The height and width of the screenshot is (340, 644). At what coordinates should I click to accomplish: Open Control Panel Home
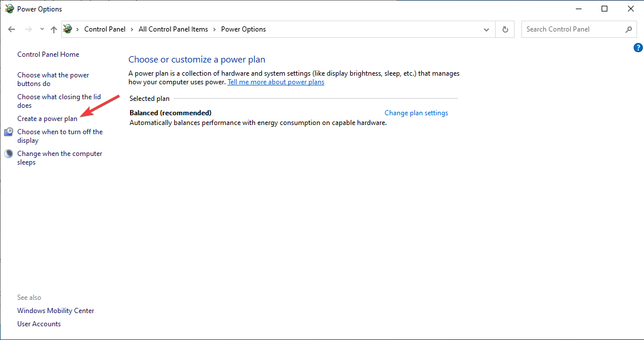point(48,54)
